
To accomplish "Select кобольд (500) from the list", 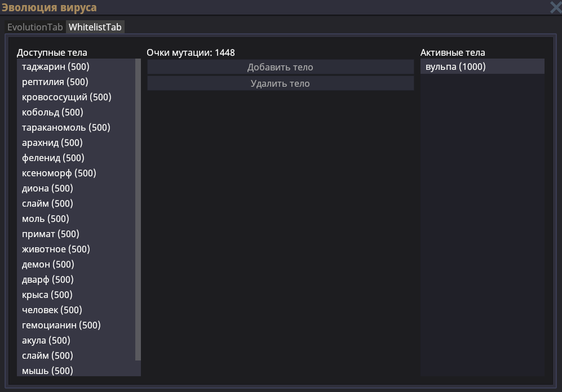I will (x=52, y=113).
